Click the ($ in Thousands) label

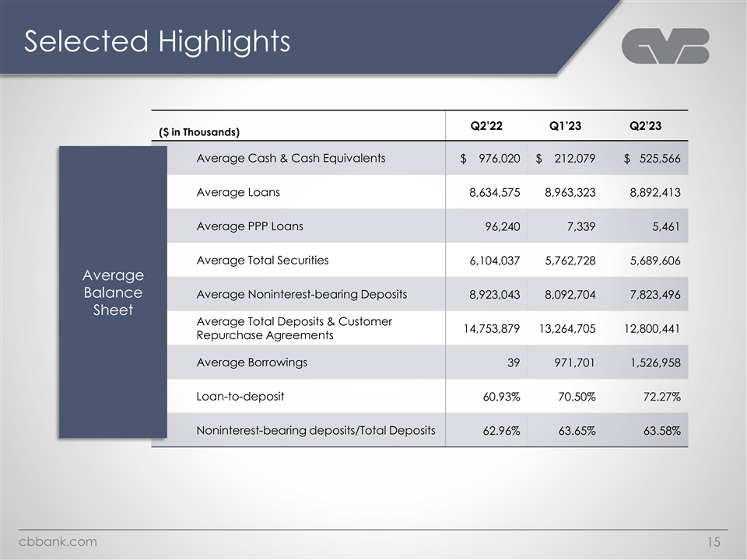click(199, 132)
